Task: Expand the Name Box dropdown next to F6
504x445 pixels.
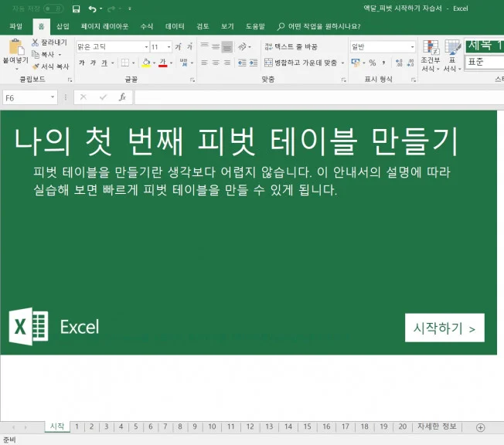Action: tap(53, 97)
